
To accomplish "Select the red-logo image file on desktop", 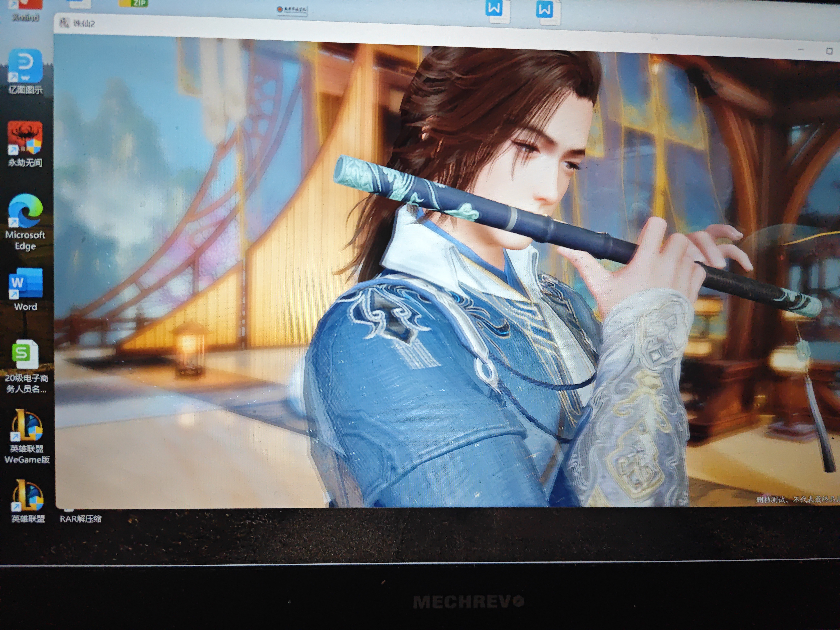I will click(291, 9).
